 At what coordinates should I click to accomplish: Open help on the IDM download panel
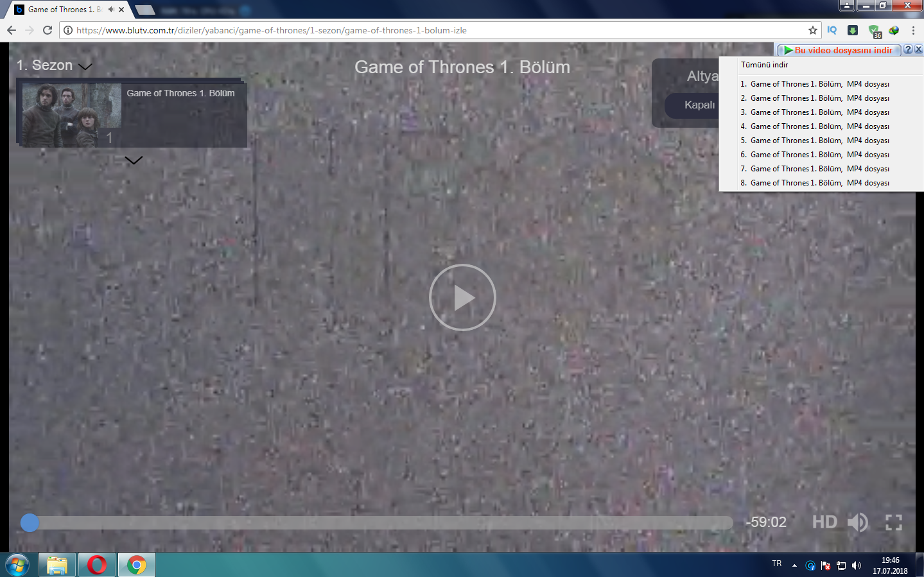point(908,49)
